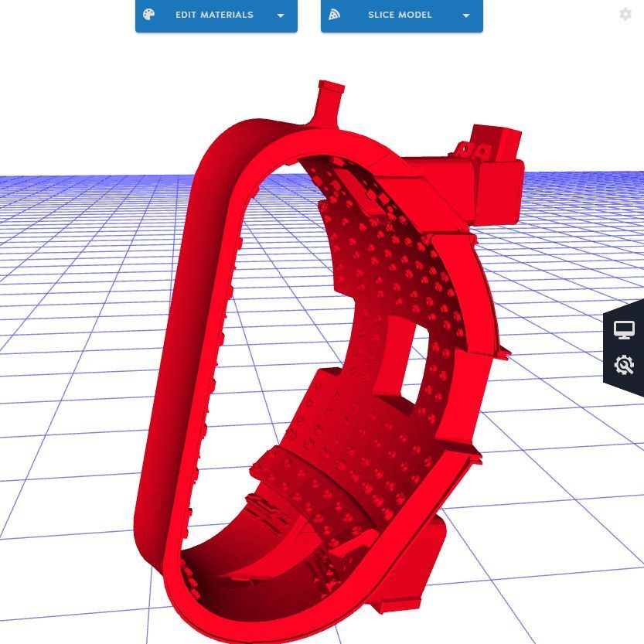Open the settings gear icon

625,15
